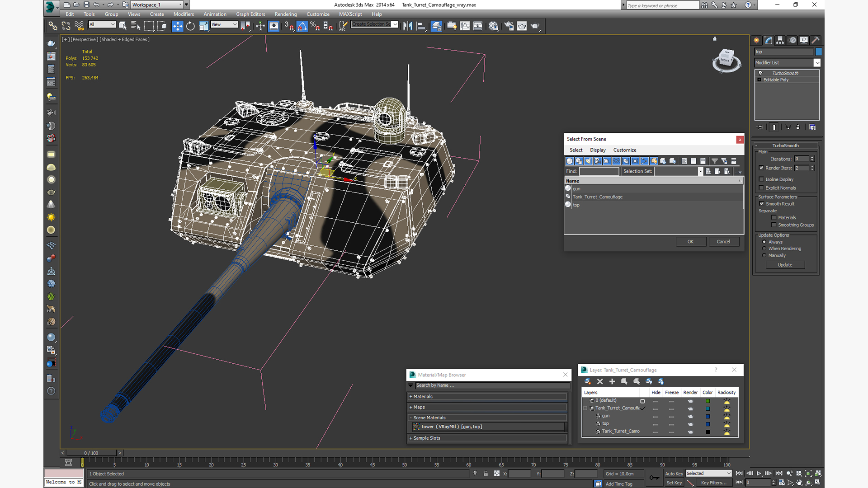Open the selection filter All dropdown

[x=102, y=24]
